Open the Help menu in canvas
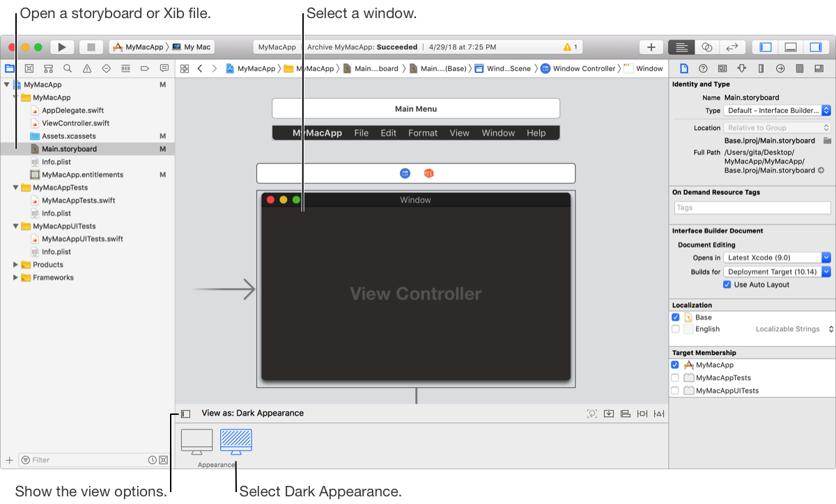 (536, 133)
